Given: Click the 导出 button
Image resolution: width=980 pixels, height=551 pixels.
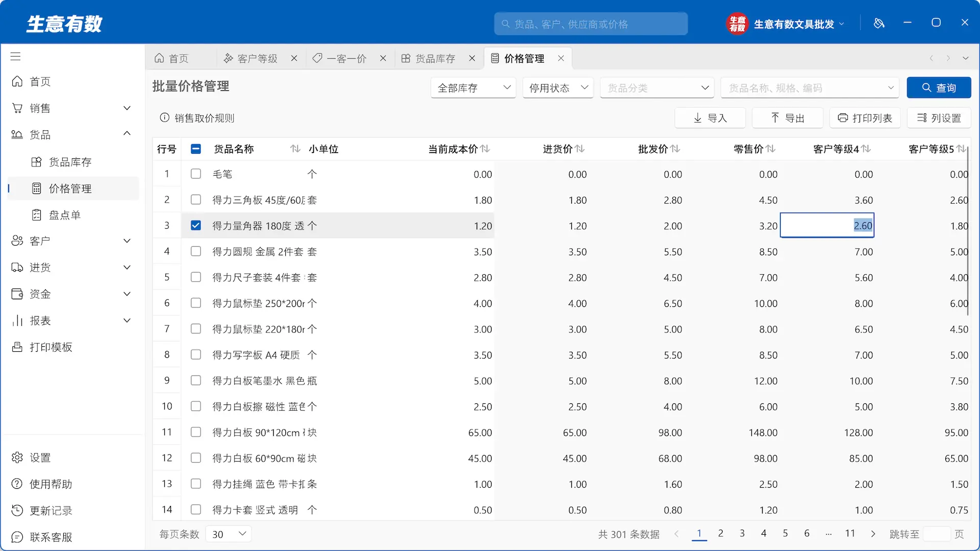Looking at the screenshot, I should [x=788, y=118].
